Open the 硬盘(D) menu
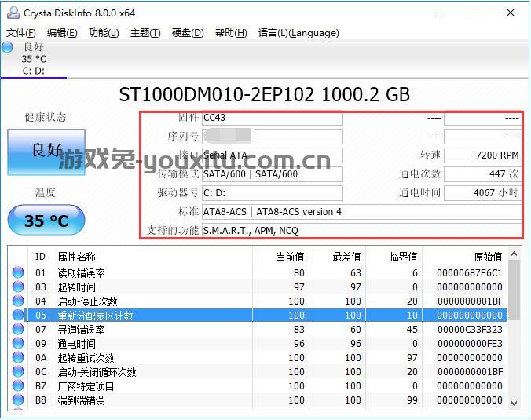Viewport: 531px width, 420px height. point(188,33)
